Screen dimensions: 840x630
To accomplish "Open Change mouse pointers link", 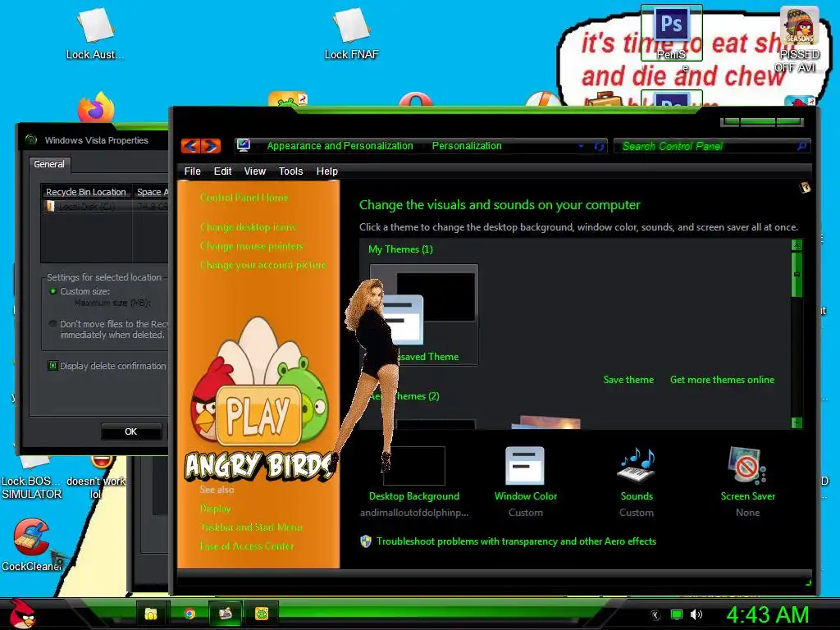I will click(252, 246).
